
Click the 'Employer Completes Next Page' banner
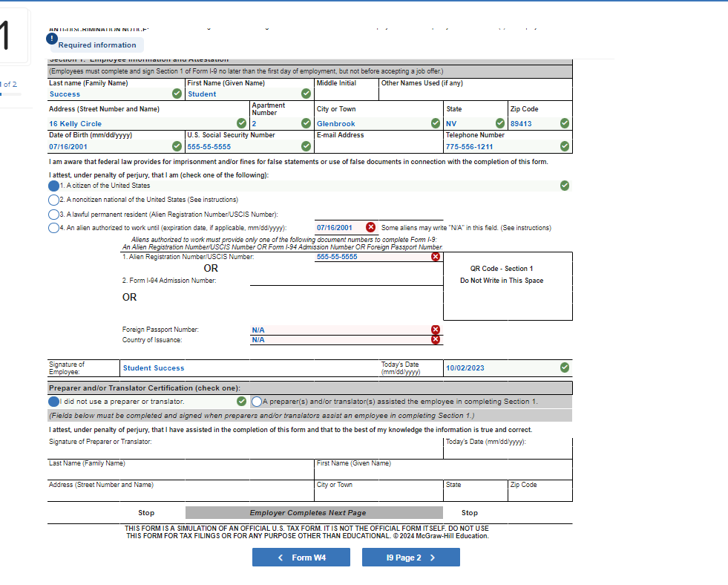tap(314, 512)
